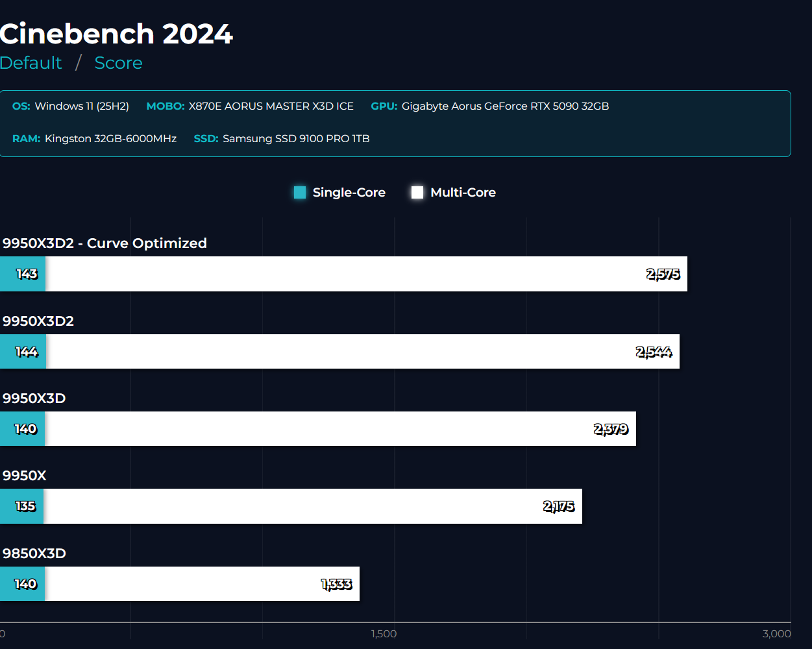Click the 9950X3D2 Curve Optimized multi-core bar

coord(363,274)
